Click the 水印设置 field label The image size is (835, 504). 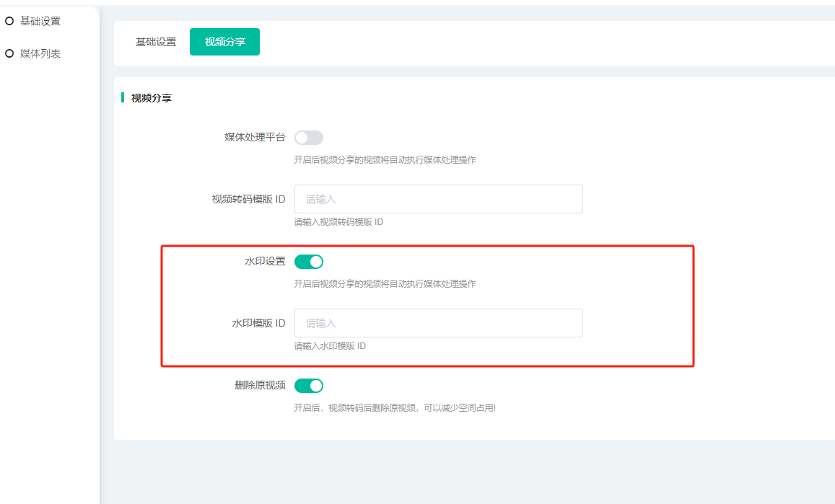click(x=265, y=261)
